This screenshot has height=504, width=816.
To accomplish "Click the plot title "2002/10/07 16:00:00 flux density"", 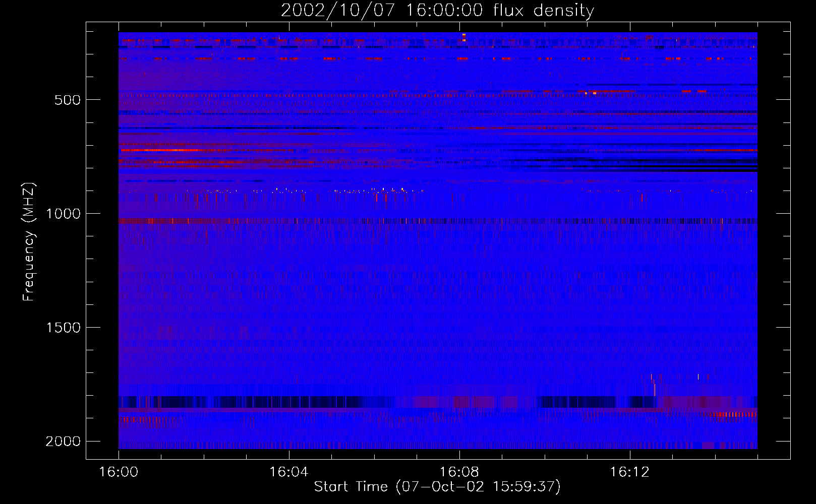I will [x=437, y=11].
